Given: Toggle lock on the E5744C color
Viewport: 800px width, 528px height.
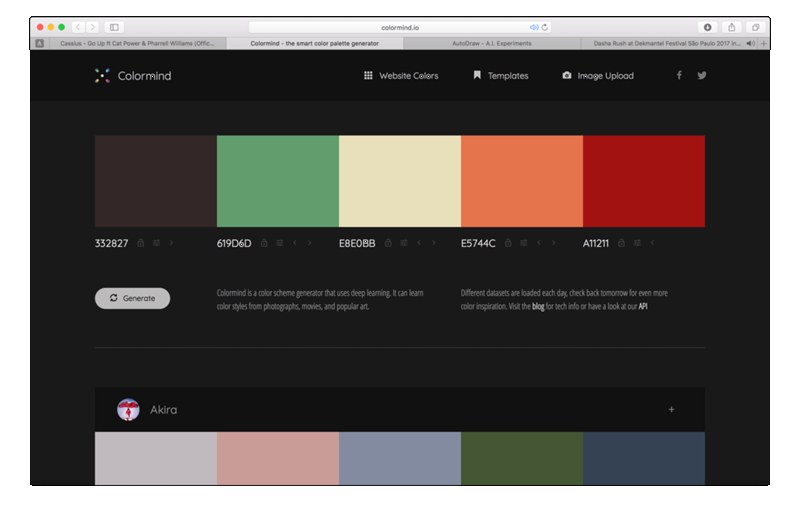Looking at the screenshot, I should point(508,243).
